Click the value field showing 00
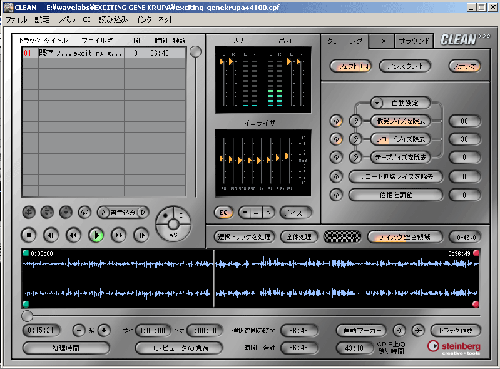 pos(465,121)
